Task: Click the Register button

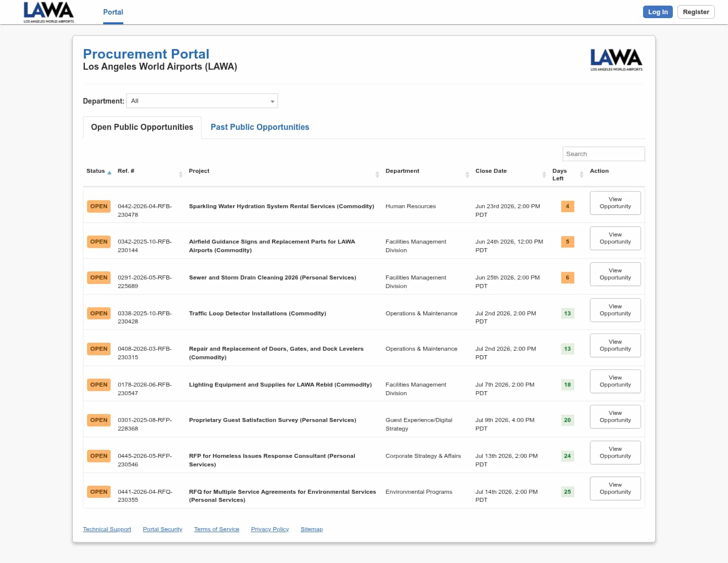Action: (696, 12)
